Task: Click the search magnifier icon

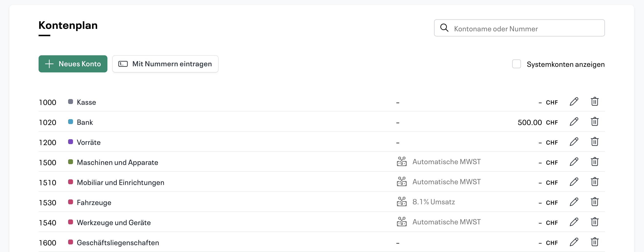Action: 444,28
